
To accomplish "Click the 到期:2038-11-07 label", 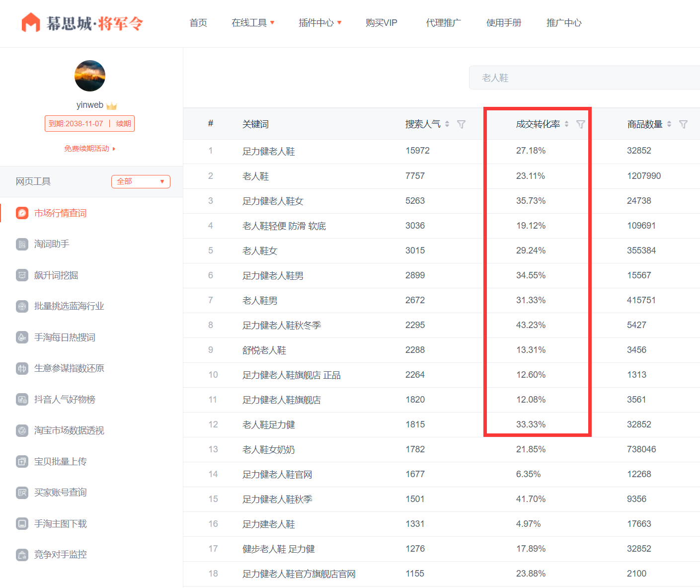I will (76, 124).
